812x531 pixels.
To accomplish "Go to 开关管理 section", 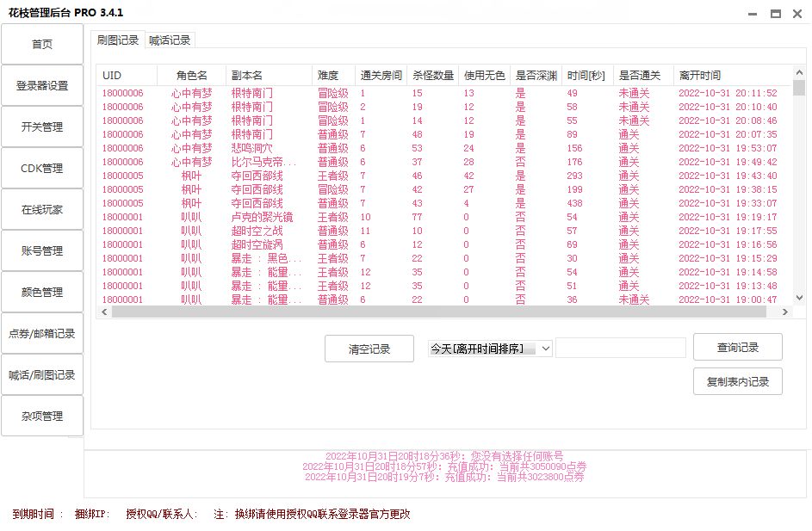I will click(42, 127).
